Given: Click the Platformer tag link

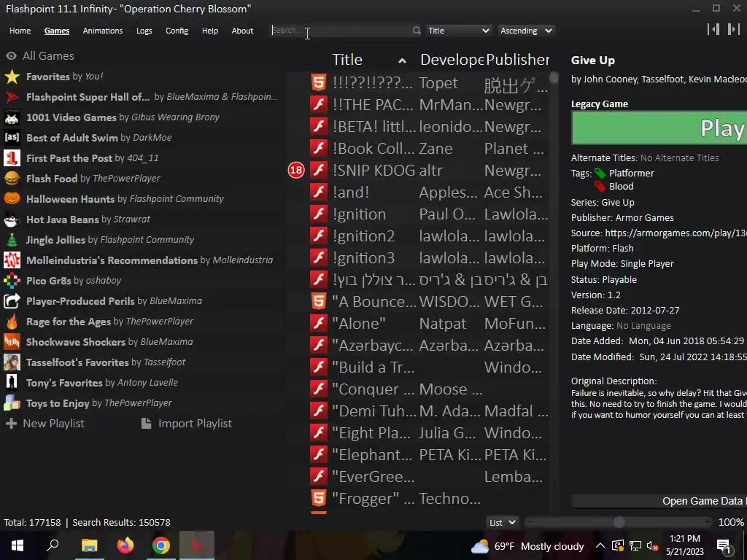Looking at the screenshot, I should coord(631,174).
